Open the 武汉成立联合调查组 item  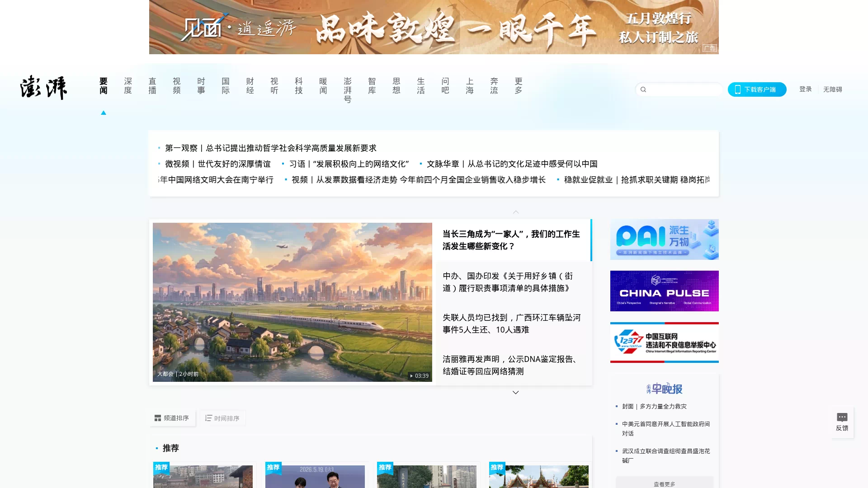(x=666, y=455)
